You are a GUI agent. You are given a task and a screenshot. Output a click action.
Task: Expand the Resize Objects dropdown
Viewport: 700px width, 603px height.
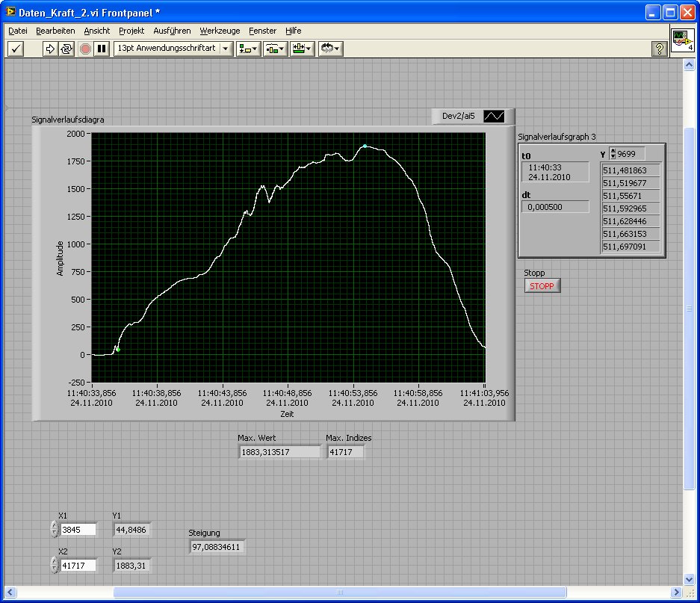(302, 49)
